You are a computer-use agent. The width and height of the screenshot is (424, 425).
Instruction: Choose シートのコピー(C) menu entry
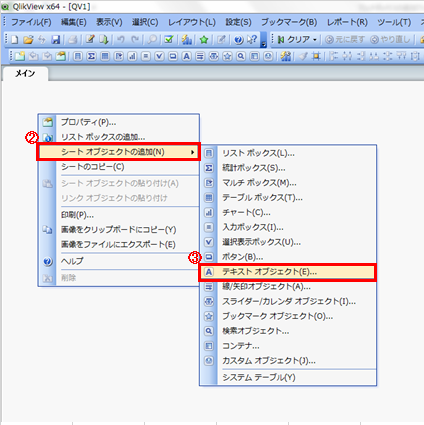point(119,167)
